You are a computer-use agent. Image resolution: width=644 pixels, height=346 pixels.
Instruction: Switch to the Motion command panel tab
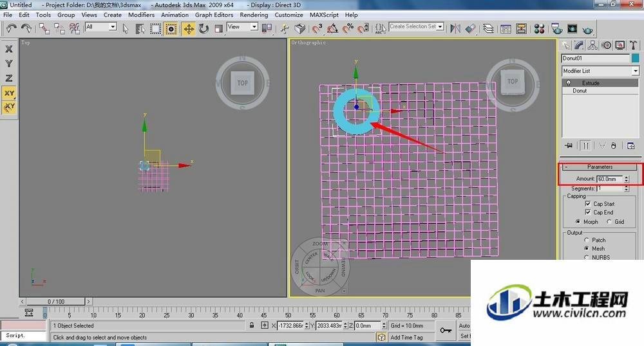tap(606, 45)
